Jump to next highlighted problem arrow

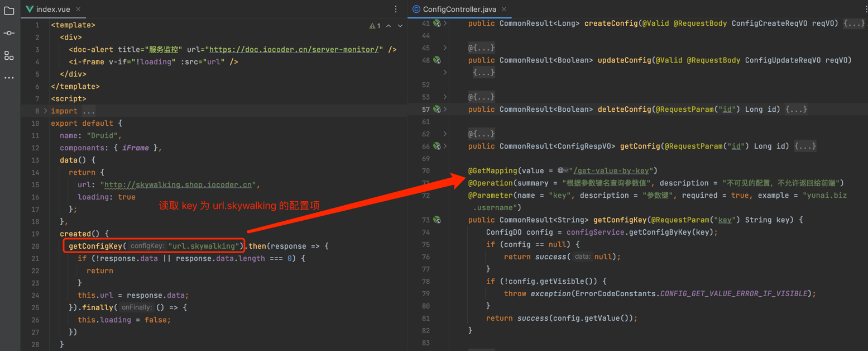(x=400, y=26)
